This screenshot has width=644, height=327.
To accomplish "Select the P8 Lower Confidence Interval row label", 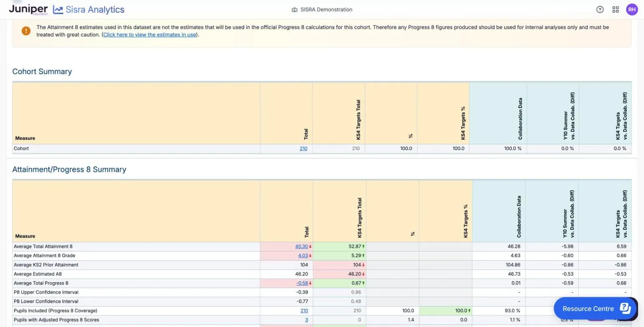I will pos(46,302).
